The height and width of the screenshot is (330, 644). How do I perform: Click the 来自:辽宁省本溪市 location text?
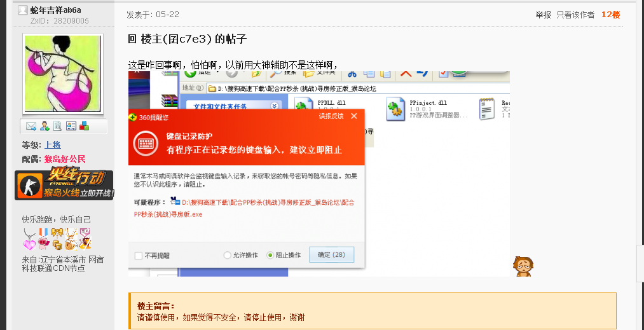click(x=63, y=265)
